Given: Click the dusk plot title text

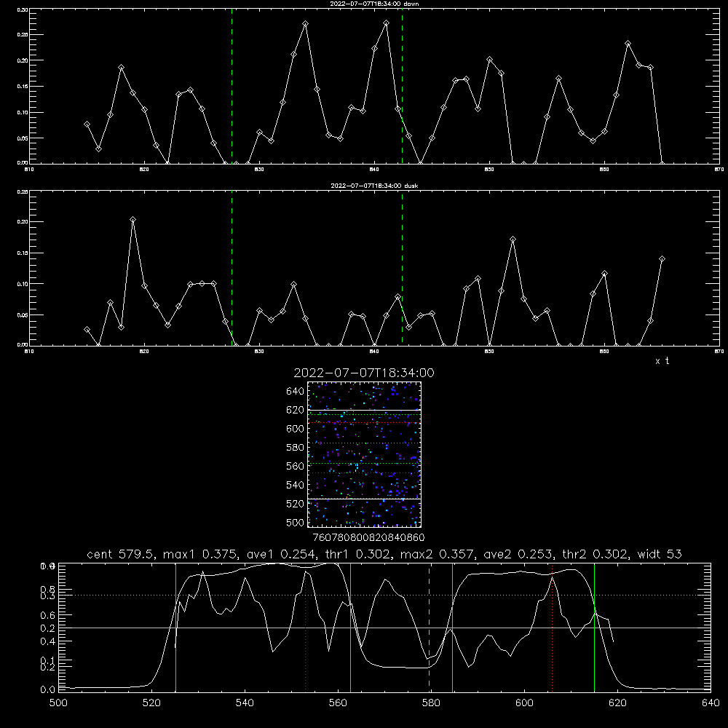Looking at the screenshot, I should point(374,186).
